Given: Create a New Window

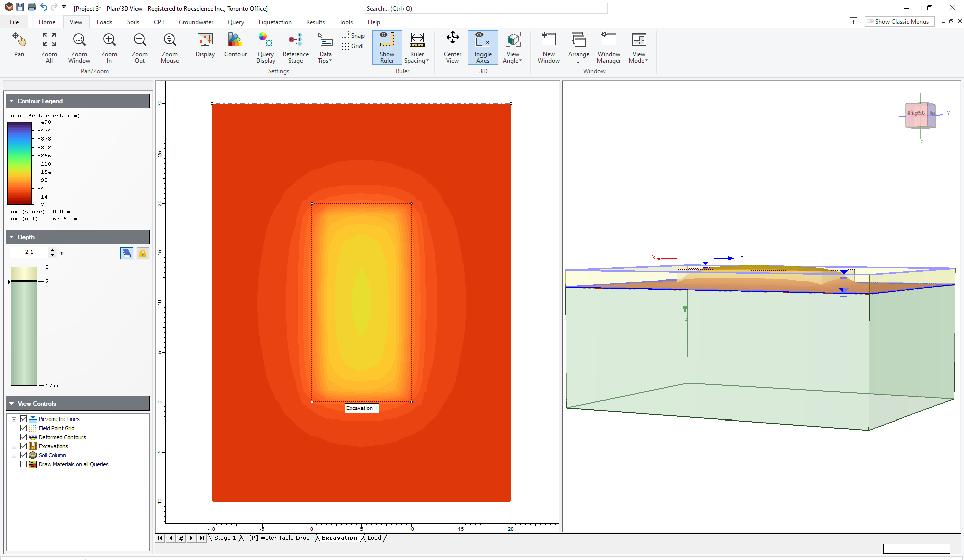Looking at the screenshot, I should 548,47.
